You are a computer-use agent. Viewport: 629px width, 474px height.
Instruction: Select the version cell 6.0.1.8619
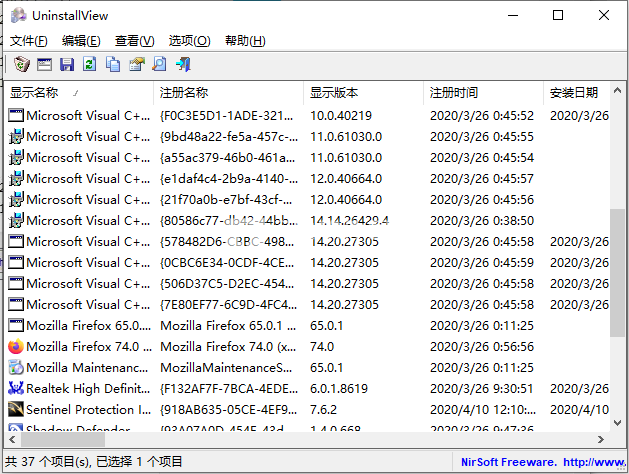coord(339,389)
